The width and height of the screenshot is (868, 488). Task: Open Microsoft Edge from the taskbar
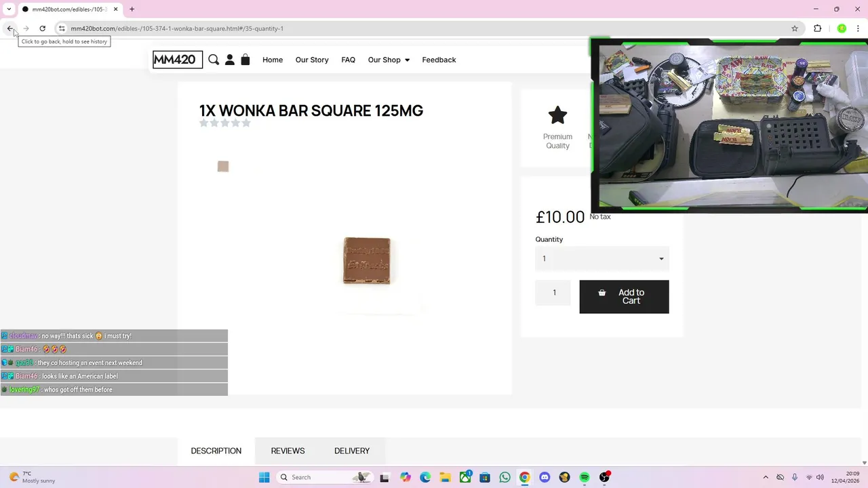[x=425, y=477]
